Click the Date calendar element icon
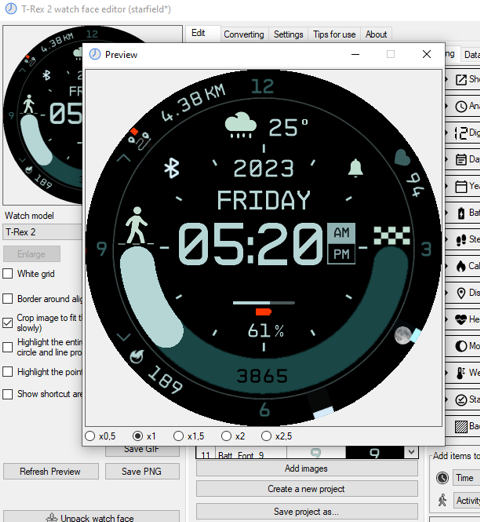This screenshot has width=480, height=522. [461, 160]
